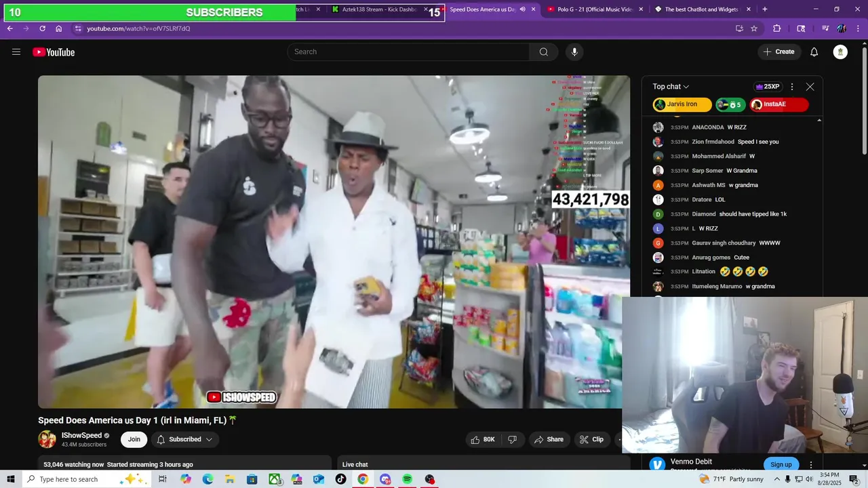The width and height of the screenshot is (868, 488).
Task: Open InstaAE pinned chat chip
Action: [779, 104]
